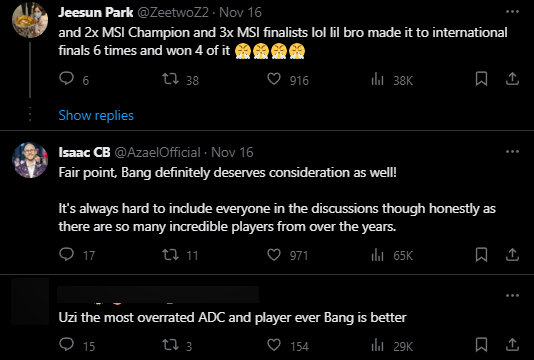
Task: Open more options on Jeesun Park's tweet
Action: (x=512, y=12)
